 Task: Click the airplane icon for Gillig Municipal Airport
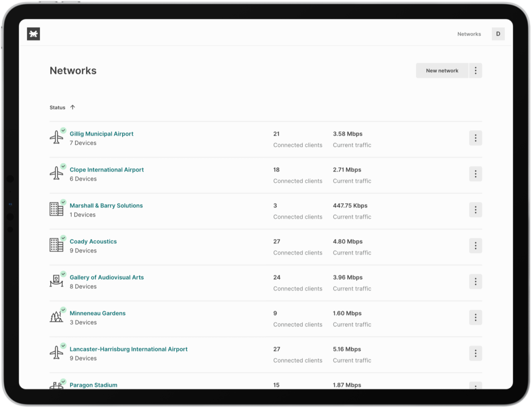[x=57, y=137]
